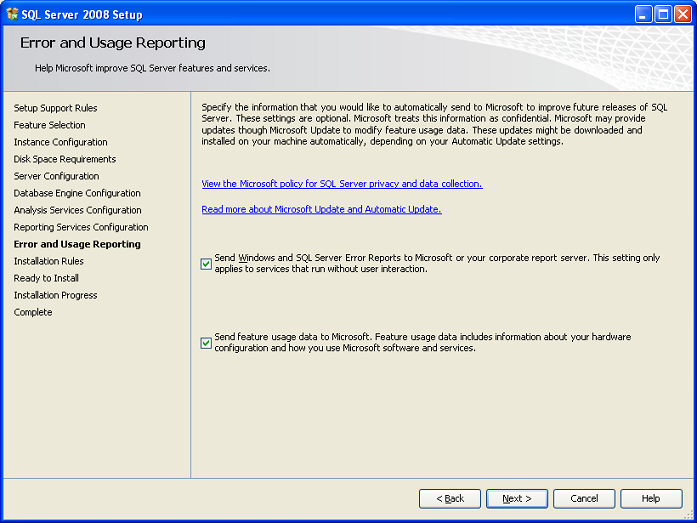Select Feature Selection in the step list

pyautogui.click(x=49, y=125)
